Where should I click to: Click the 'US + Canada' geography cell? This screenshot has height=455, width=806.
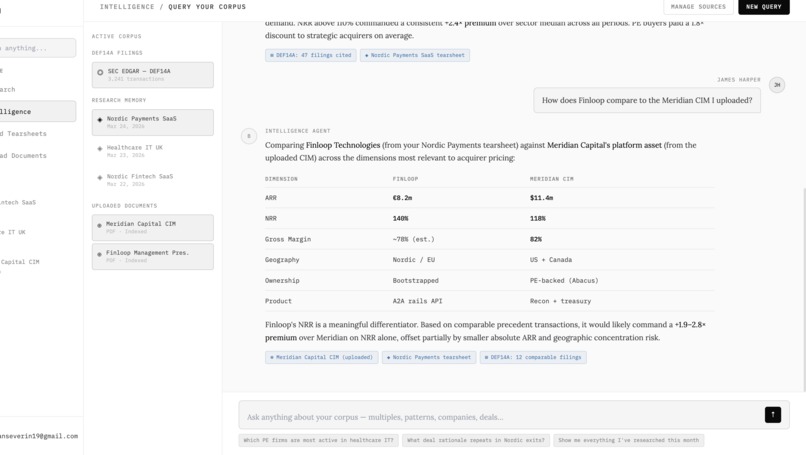551,260
